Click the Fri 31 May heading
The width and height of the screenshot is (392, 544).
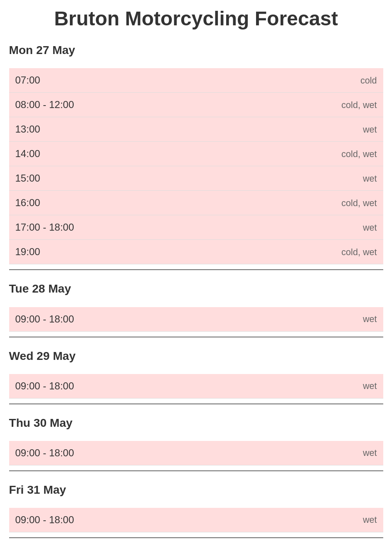[x=37, y=490]
